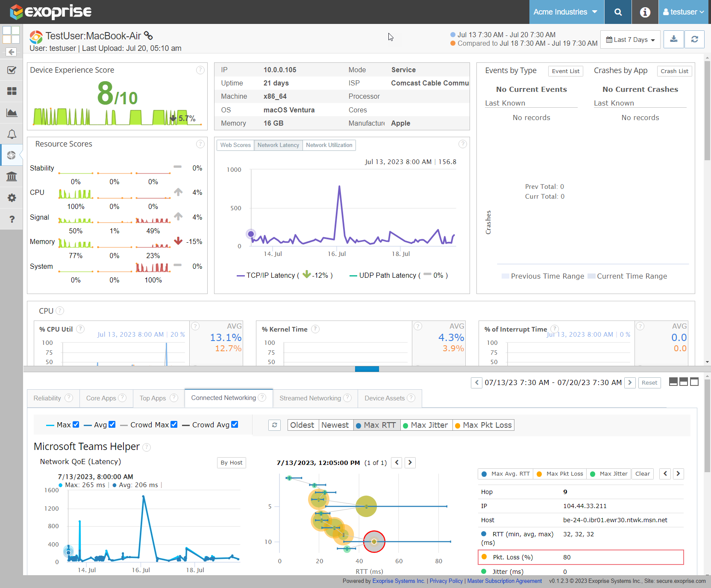
Task: Toggle Max Pkt Loss metric
Action: [x=483, y=425]
